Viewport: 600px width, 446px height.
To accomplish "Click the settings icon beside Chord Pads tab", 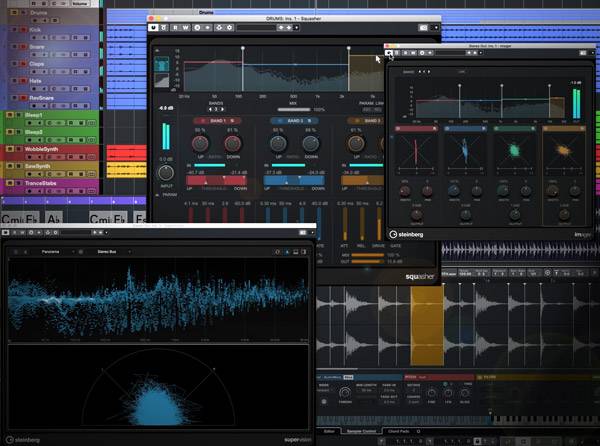I will pyautogui.click(x=418, y=431).
